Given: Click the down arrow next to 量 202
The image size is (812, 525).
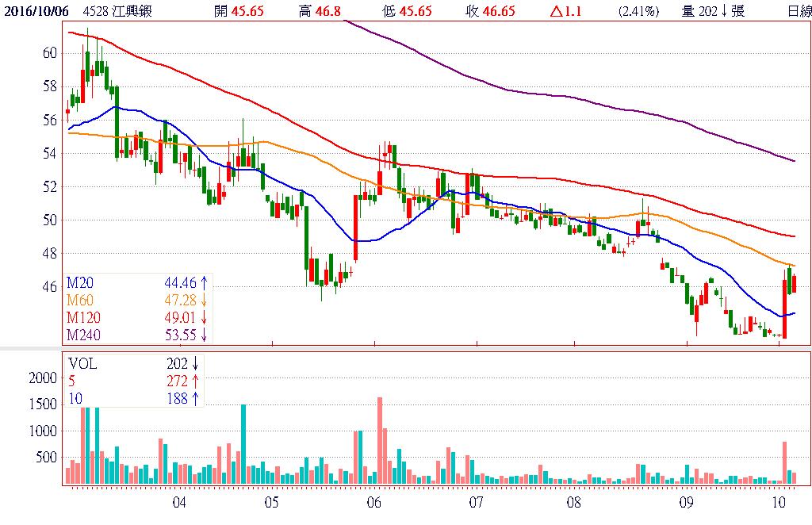Looking at the screenshot, I should tap(723, 11).
